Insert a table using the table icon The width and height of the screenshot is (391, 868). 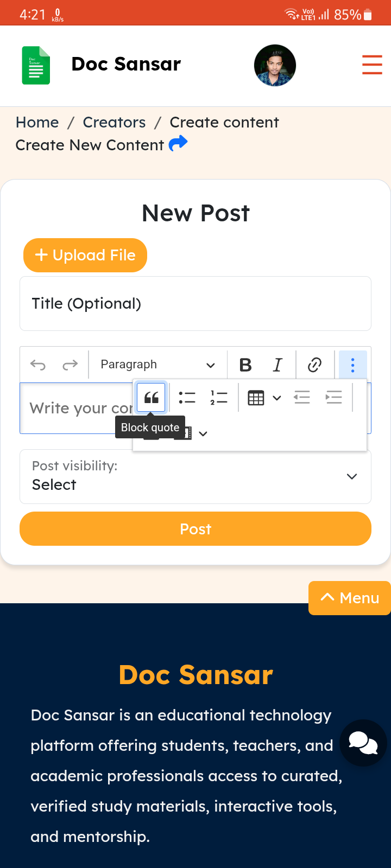coord(256,398)
